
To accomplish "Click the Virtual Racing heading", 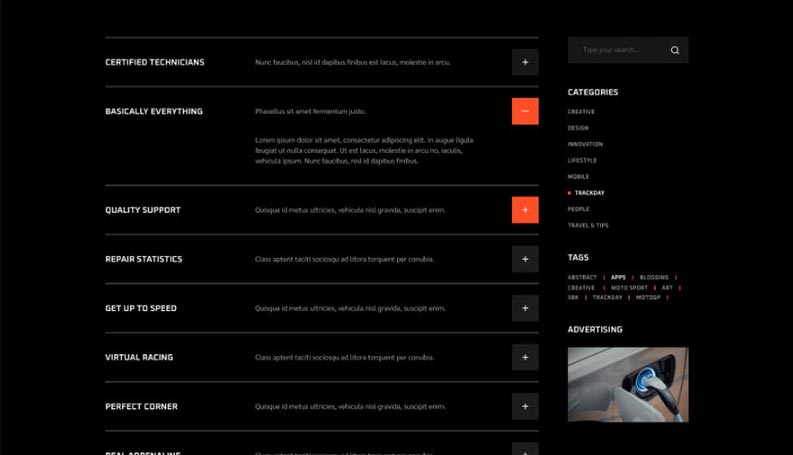I will (139, 357).
